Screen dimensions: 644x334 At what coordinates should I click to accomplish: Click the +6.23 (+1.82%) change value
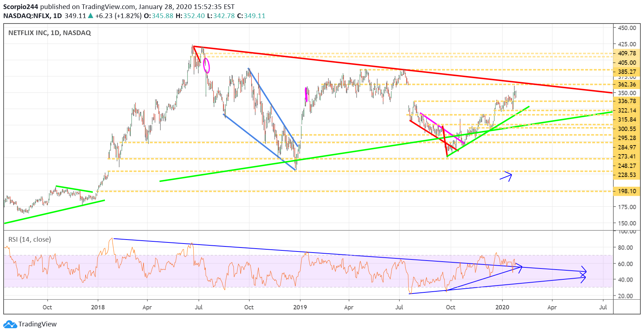click(x=119, y=16)
